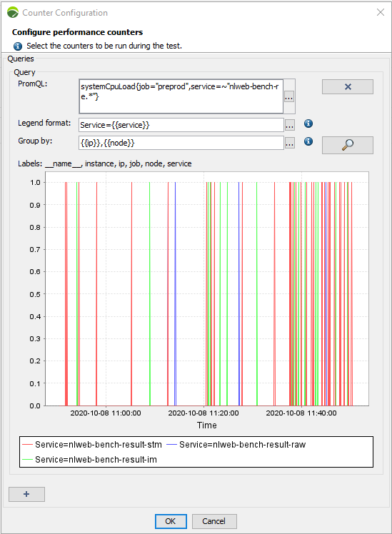Screen dimensions: 392x534
Task: Select red nlweb-bench-result-stm legend entry
Action: [92, 445]
